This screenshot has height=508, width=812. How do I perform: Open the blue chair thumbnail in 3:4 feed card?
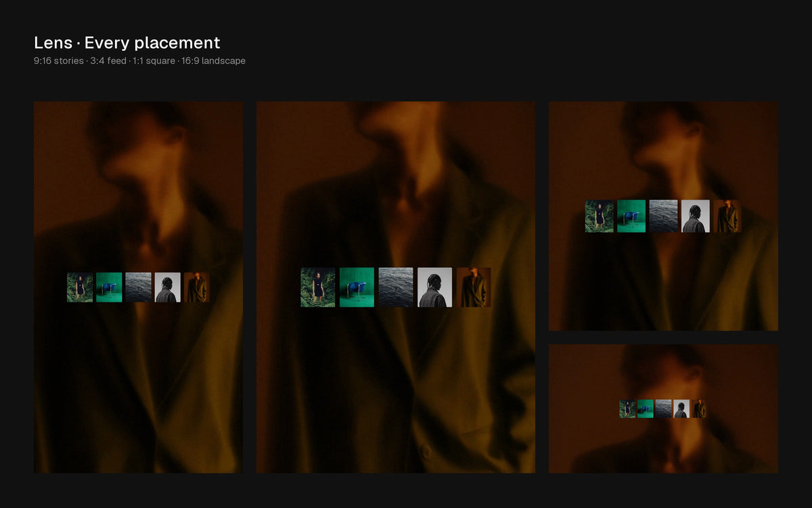[357, 287]
